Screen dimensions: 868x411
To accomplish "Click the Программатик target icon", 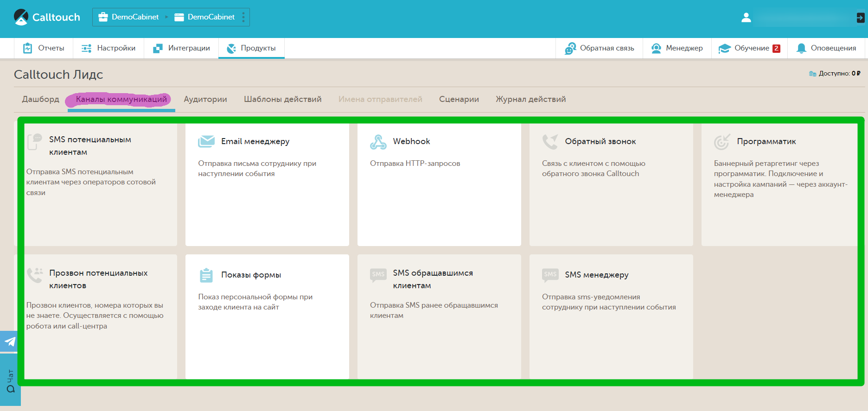I will coord(722,142).
